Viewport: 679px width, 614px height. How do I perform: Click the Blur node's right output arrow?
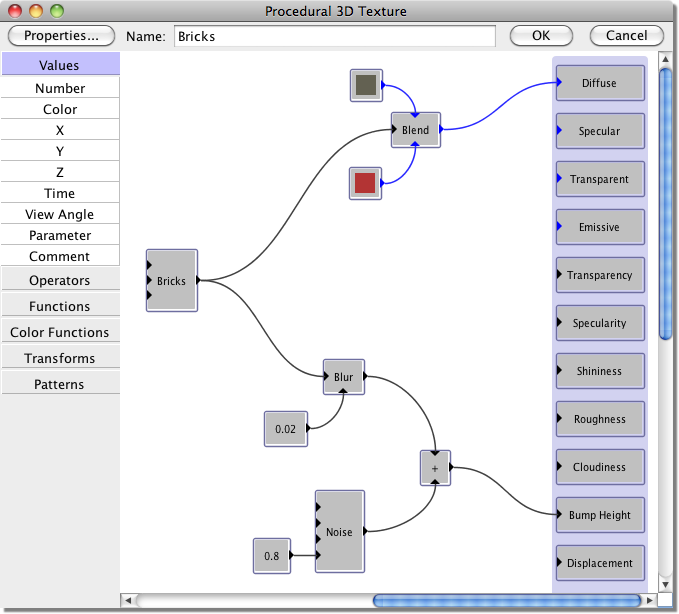coord(365,376)
